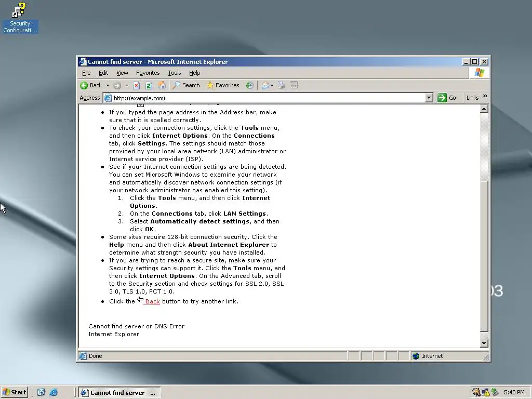Open the Favorites pane with star icon
532x399 pixels.
[222, 85]
